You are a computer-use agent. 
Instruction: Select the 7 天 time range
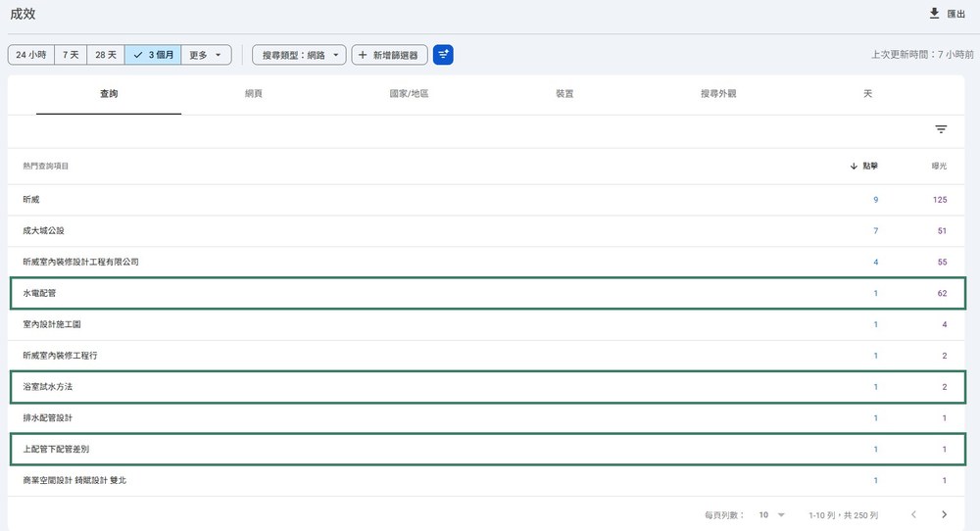[x=71, y=55]
